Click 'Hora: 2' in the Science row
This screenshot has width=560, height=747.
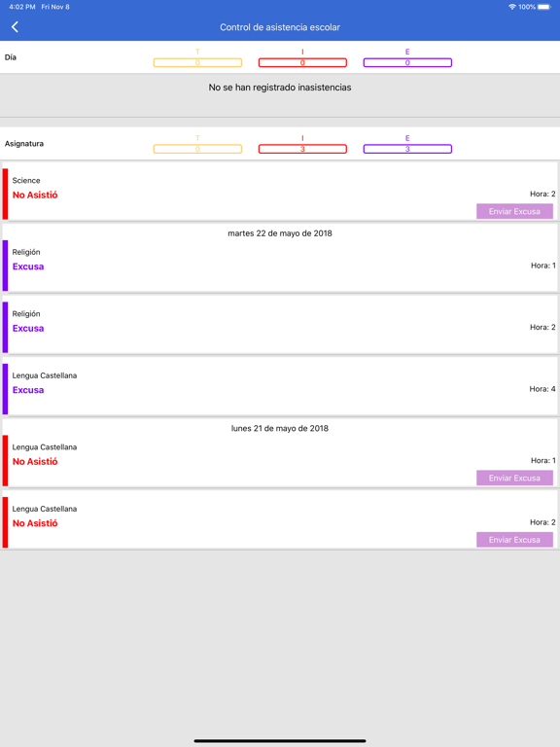(x=542, y=194)
